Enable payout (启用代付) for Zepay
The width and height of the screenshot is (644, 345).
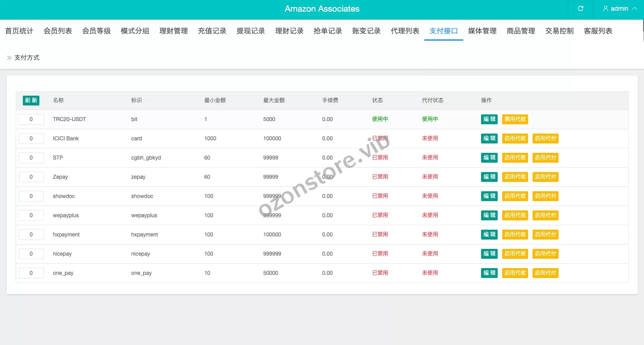tap(545, 177)
